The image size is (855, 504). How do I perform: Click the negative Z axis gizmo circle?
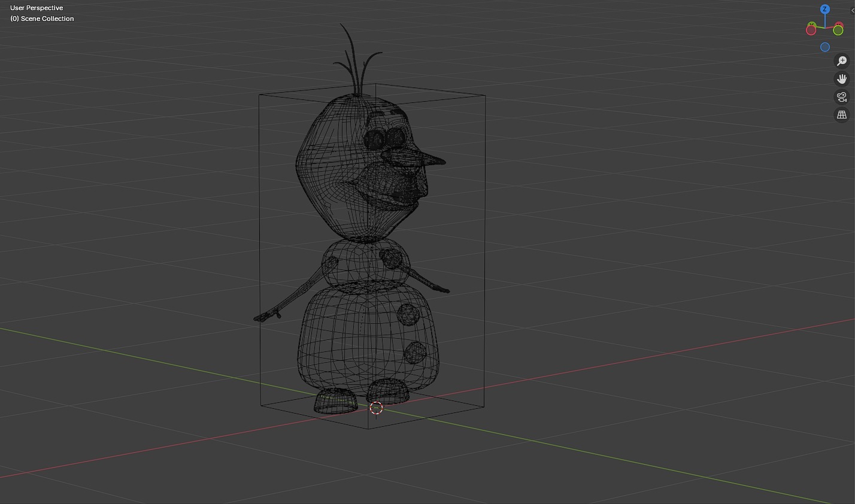tap(825, 47)
